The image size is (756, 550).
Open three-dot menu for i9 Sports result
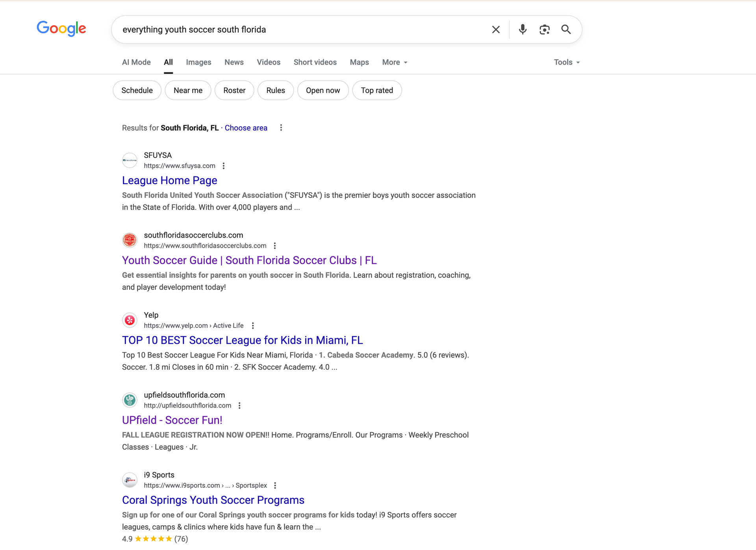[275, 485]
